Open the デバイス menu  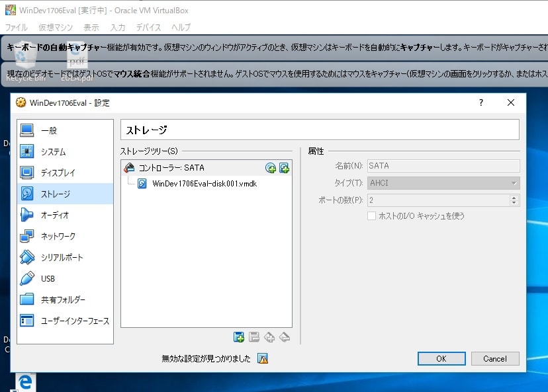148,27
